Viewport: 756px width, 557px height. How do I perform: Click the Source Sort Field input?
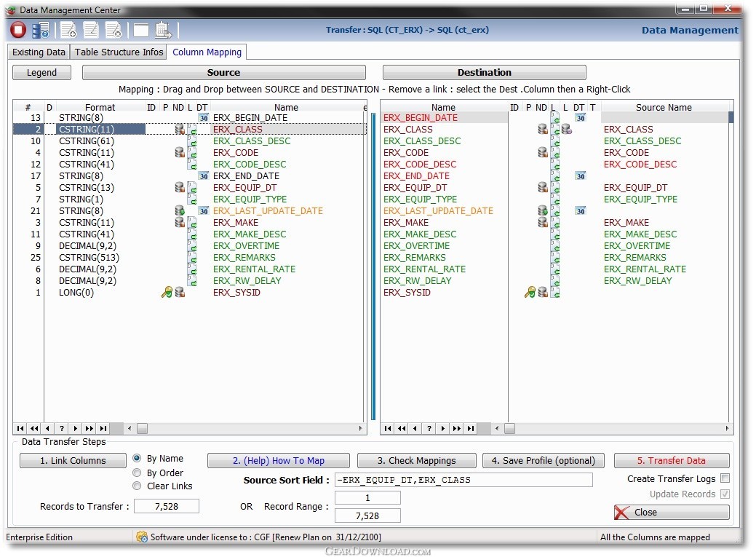[463, 480]
